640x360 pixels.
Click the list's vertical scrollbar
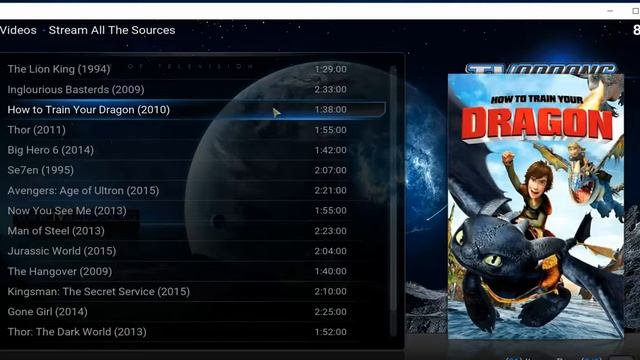point(393,200)
